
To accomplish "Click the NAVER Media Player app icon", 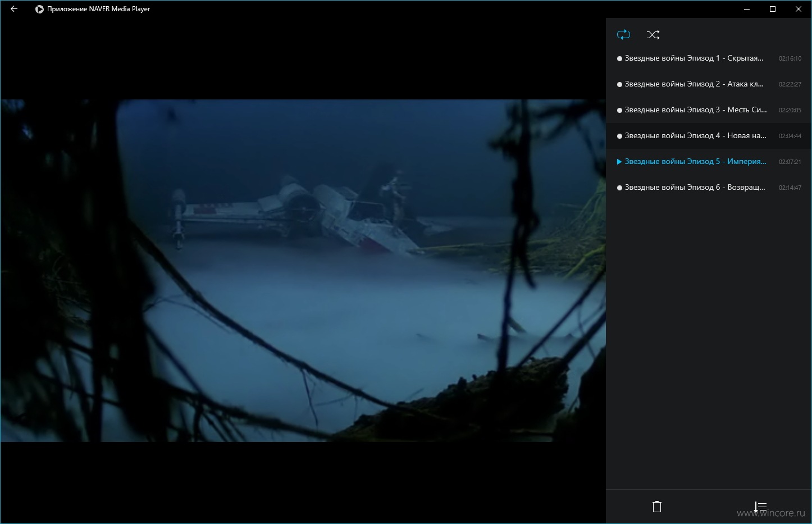I will (39, 9).
